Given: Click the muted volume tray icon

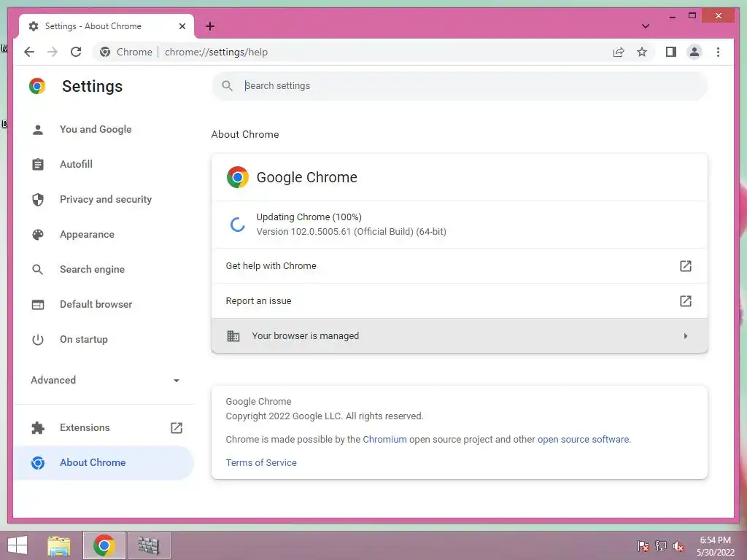Looking at the screenshot, I should (678, 545).
